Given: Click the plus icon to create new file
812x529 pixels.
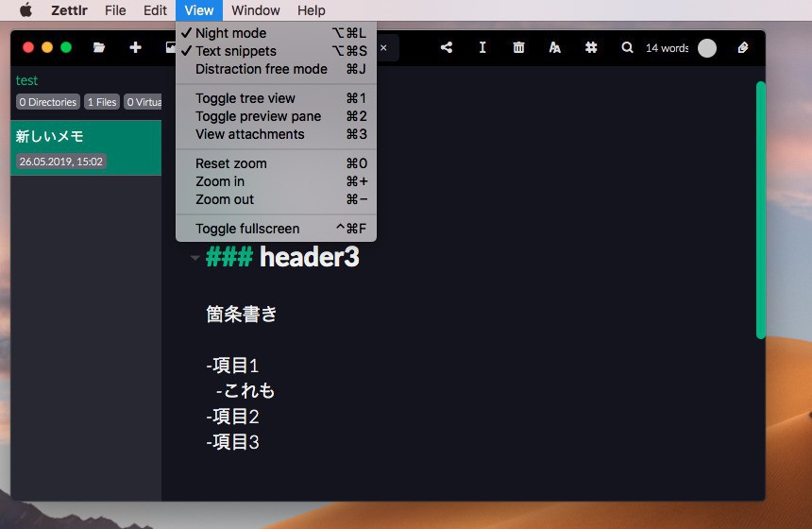Looking at the screenshot, I should [x=135, y=47].
